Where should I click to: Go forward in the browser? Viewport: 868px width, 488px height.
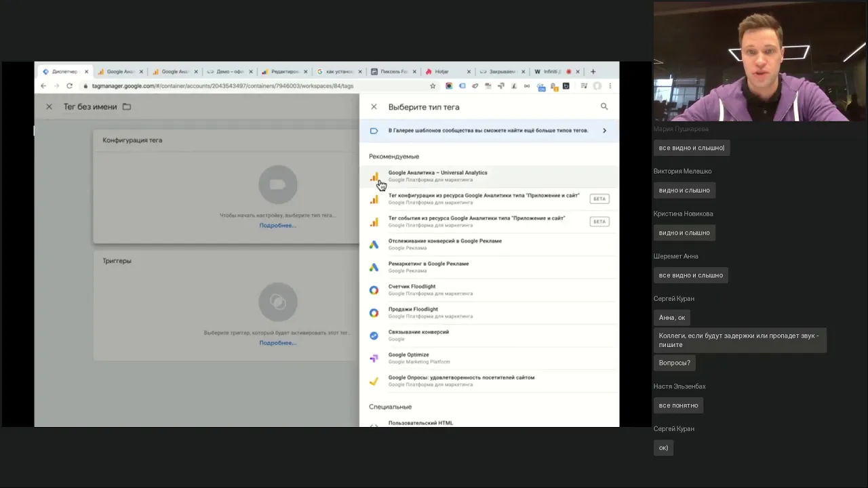pyautogui.click(x=56, y=86)
